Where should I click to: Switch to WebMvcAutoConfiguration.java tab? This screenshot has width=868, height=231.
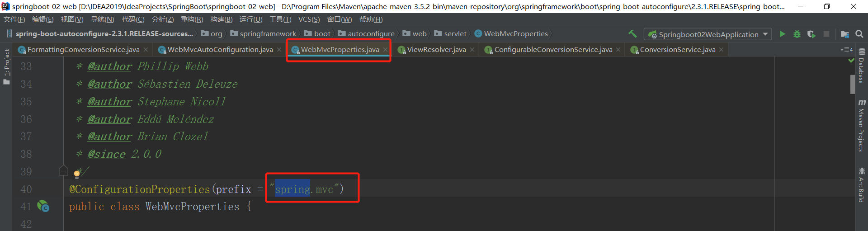tap(220, 50)
